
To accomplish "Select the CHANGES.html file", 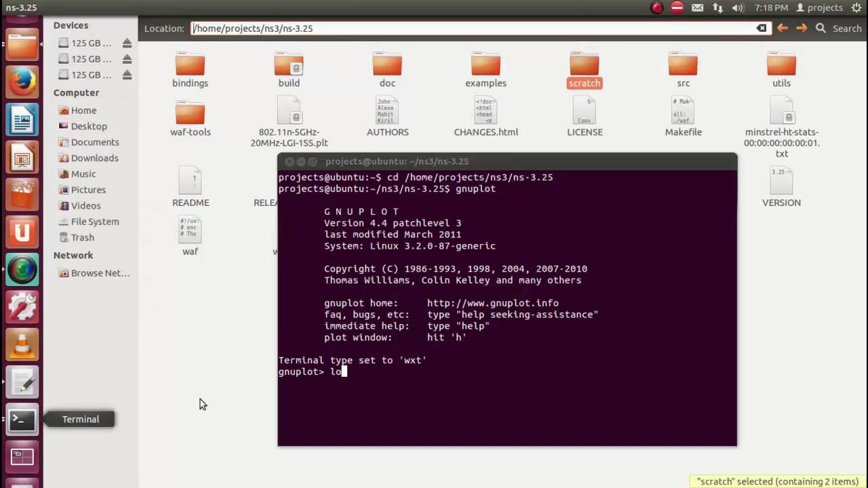I will [486, 117].
